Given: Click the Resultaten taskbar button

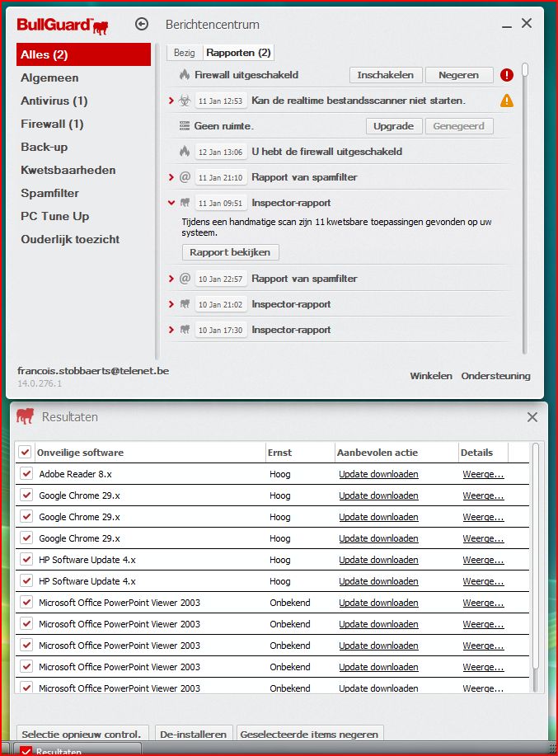Looking at the screenshot, I should pos(77,750).
